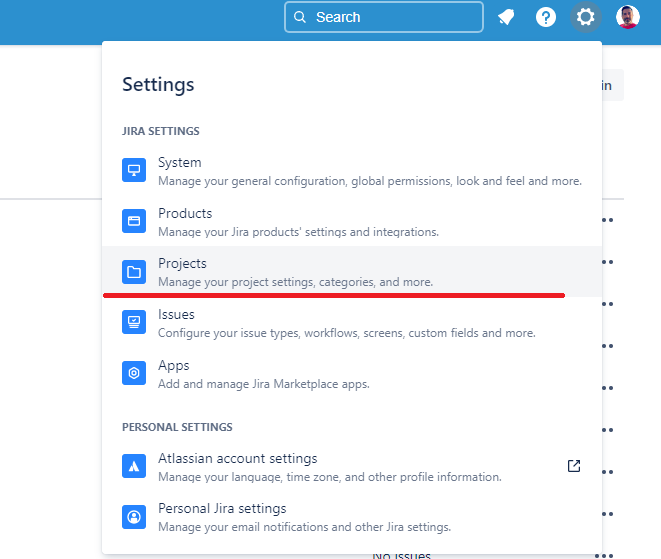The width and height of the screenshot is (661, 559).
Task: Open Personal Jira settings entry
Action: (x=352, y=517)
